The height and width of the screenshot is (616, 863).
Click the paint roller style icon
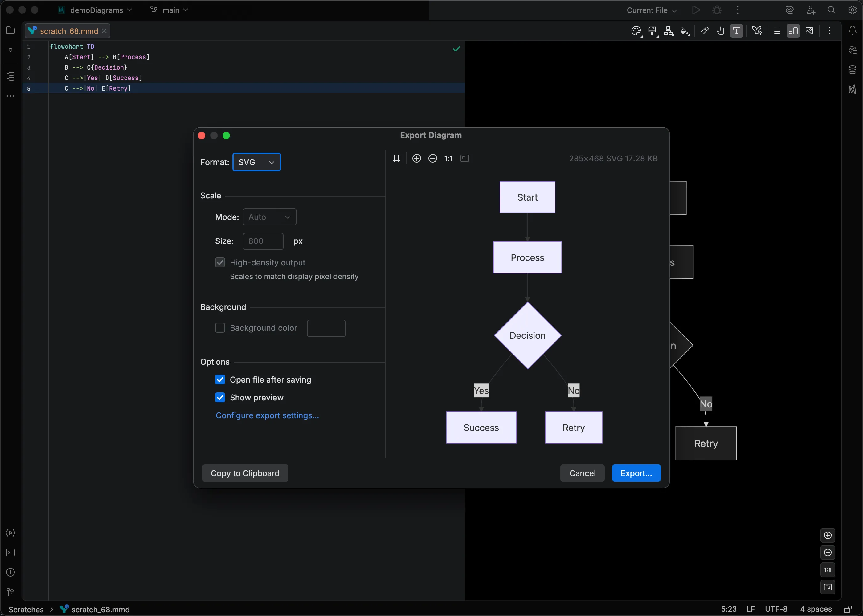coord(652,31)
